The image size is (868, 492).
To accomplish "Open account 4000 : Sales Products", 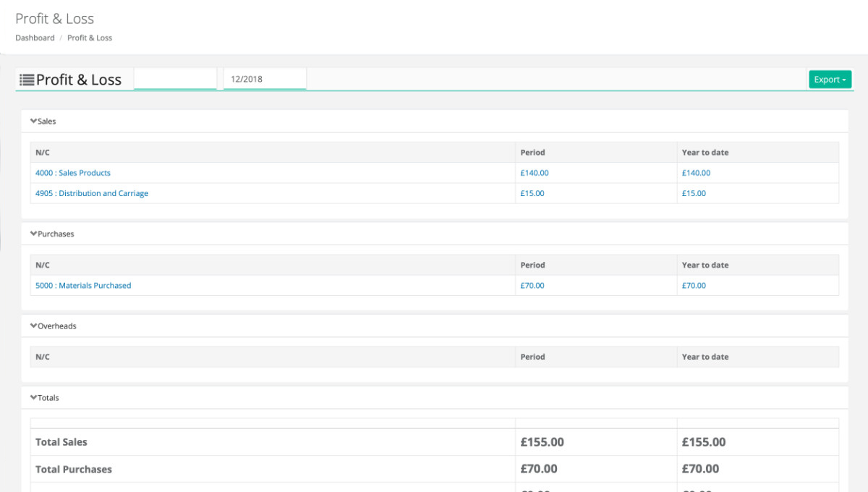I will pos(72,172).
